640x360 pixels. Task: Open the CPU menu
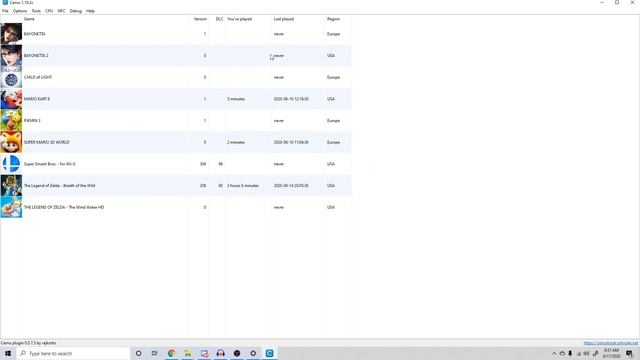tap(49, 11)
